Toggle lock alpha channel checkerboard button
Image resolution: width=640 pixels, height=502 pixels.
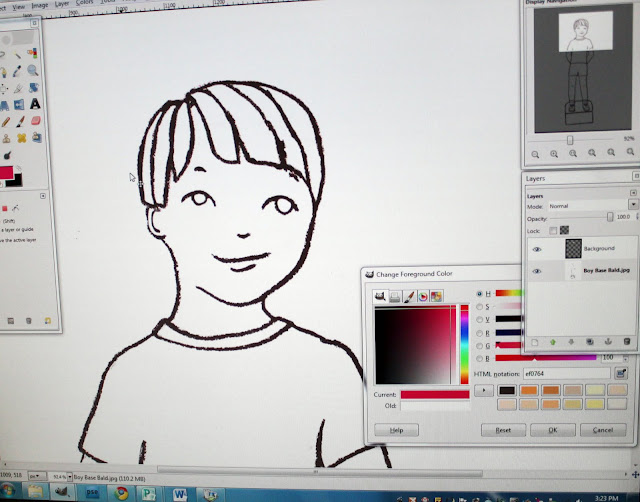click(x=564, y=230)
